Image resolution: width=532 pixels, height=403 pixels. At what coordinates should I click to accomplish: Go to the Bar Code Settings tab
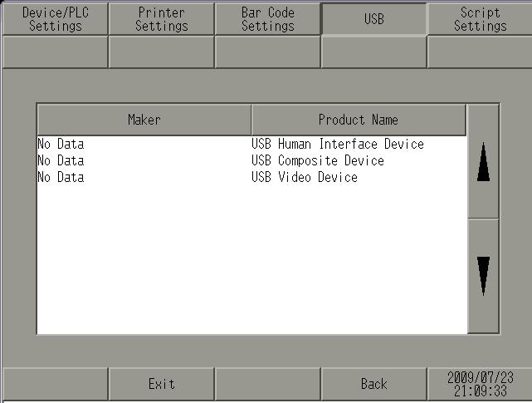click(267, 19)
